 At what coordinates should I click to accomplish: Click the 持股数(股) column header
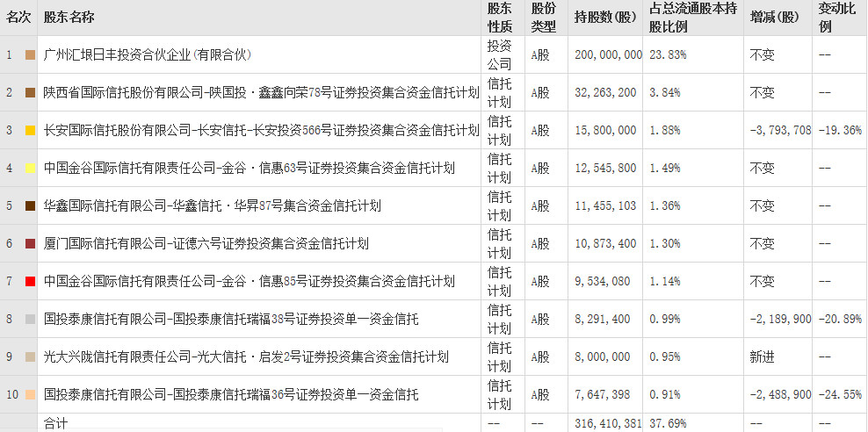(605, 18)
